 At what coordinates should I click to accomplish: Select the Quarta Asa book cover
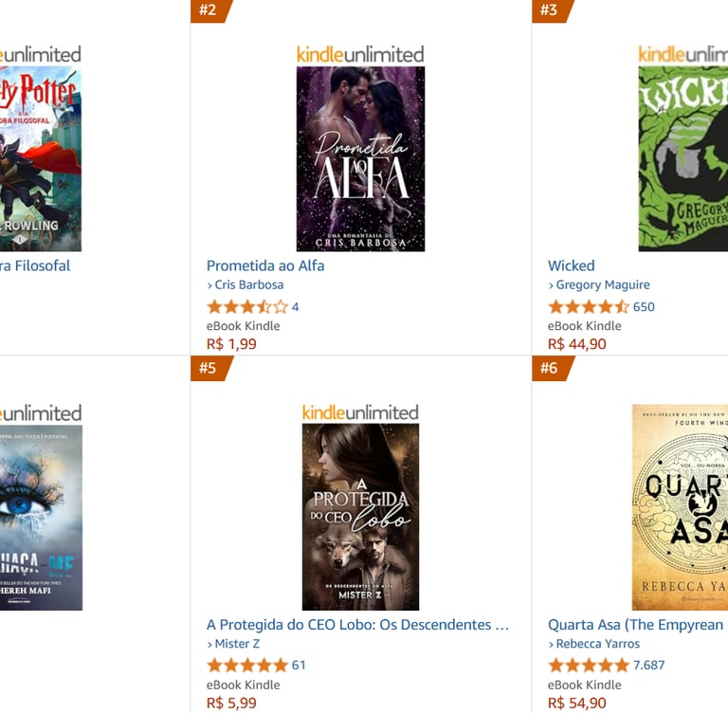(680, 507)
